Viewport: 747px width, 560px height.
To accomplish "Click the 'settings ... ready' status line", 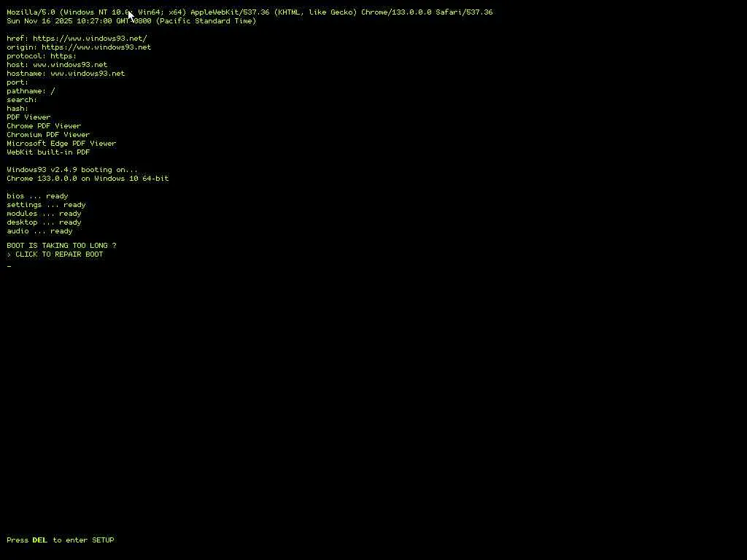I will point(46,205).
